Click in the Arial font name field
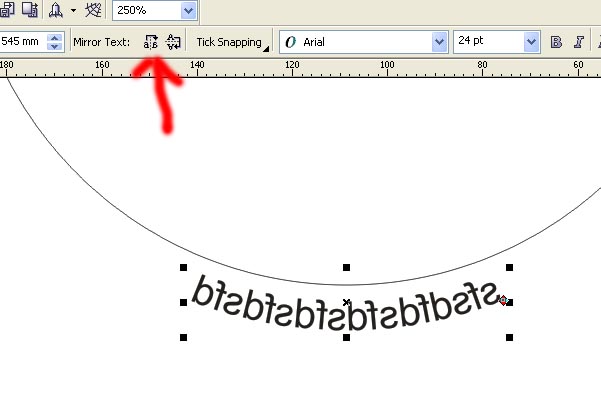The width and height of the screenshot is (601, 407). [x=356, y=42]
